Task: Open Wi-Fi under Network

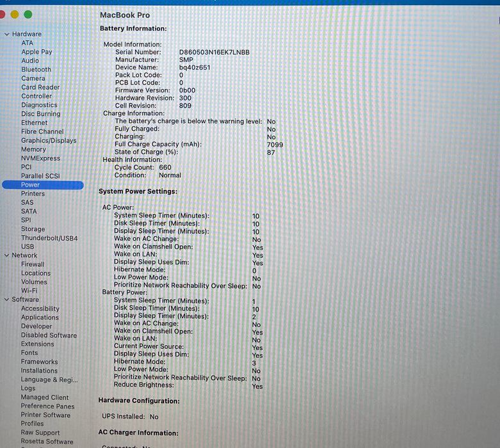Action: coord(29,291)
